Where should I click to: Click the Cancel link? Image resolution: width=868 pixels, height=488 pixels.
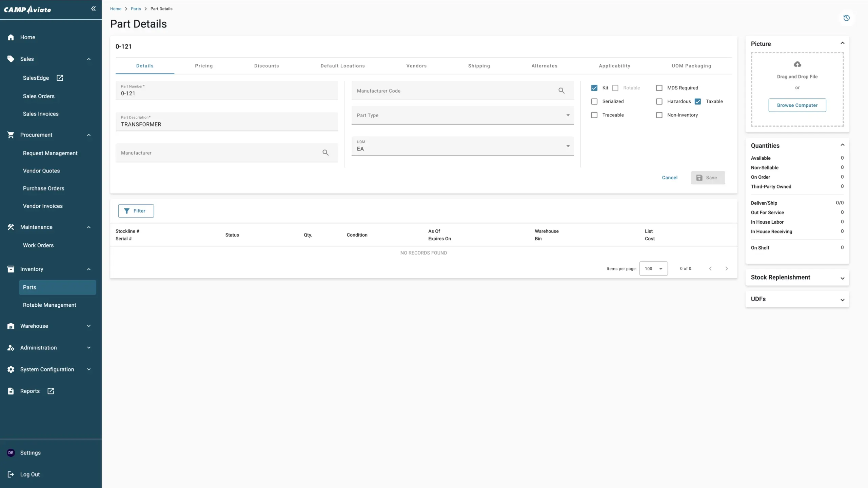(x=670, y=178)
